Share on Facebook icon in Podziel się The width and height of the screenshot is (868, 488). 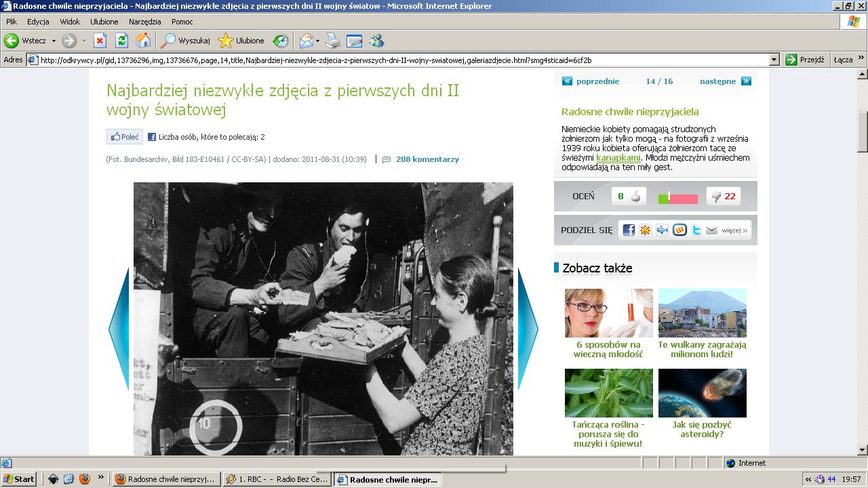(x=629, y=230)
